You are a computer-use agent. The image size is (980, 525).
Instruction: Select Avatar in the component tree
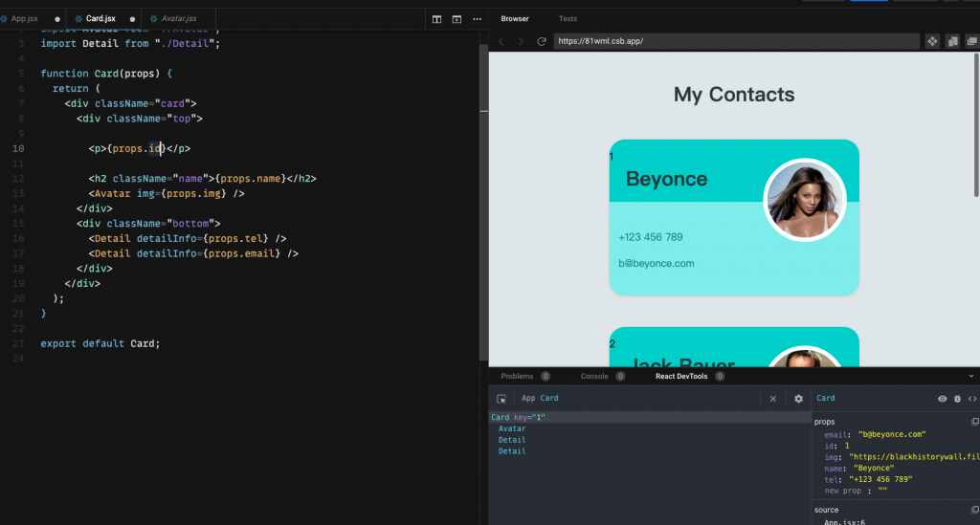[512, 428]
